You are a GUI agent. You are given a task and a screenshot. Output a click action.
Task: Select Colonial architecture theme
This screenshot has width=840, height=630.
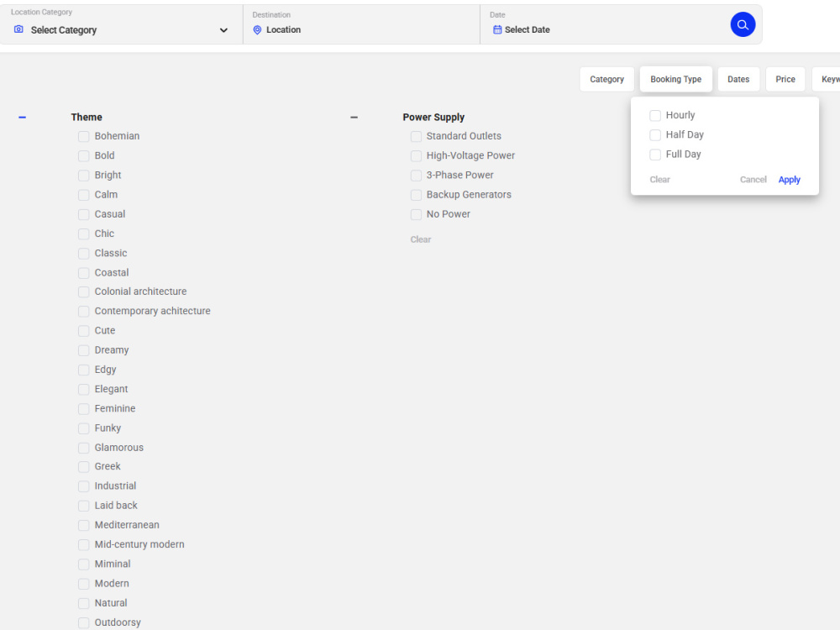(x=83, y=292)
